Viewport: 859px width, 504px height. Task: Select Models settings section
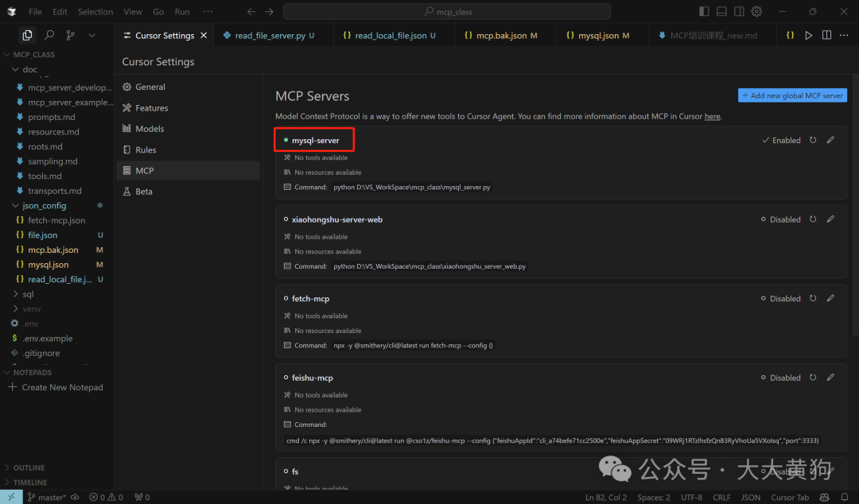tap(188, 129)
